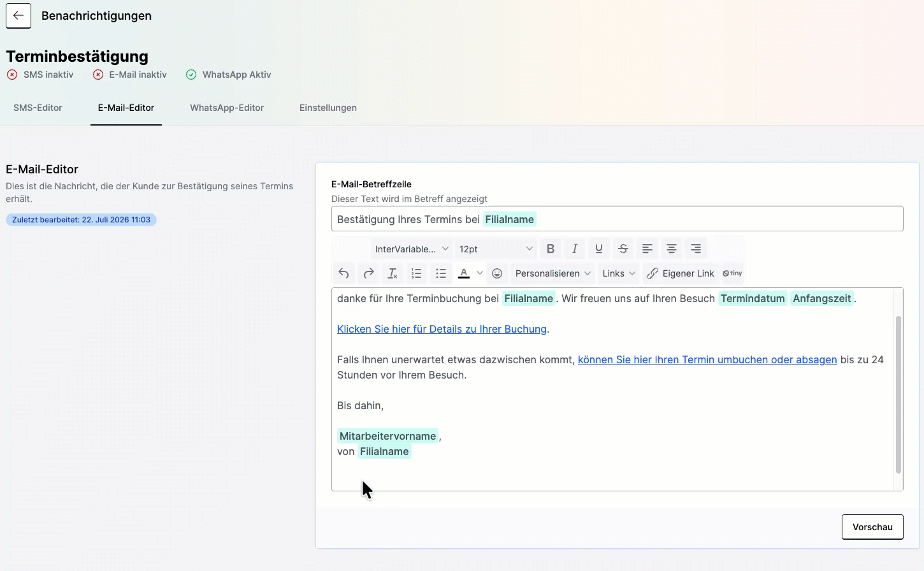Screen dimensions: 924x571
Task: Open the Personalisieren dropdown
Action: point(553,273)
